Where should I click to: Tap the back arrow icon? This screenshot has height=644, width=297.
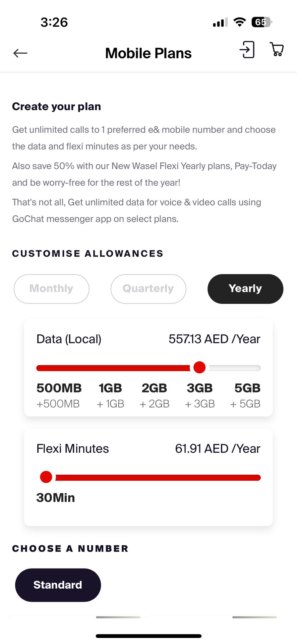20,53
